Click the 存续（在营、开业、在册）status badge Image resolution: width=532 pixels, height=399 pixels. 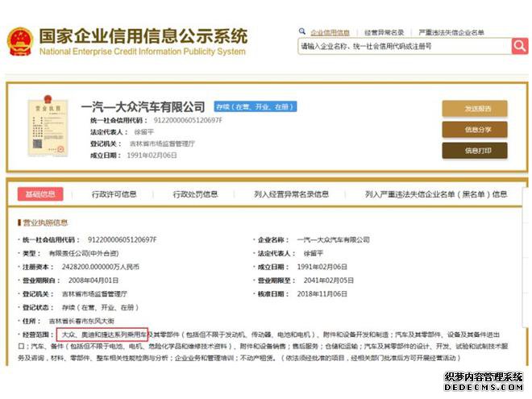pos(256,106)
